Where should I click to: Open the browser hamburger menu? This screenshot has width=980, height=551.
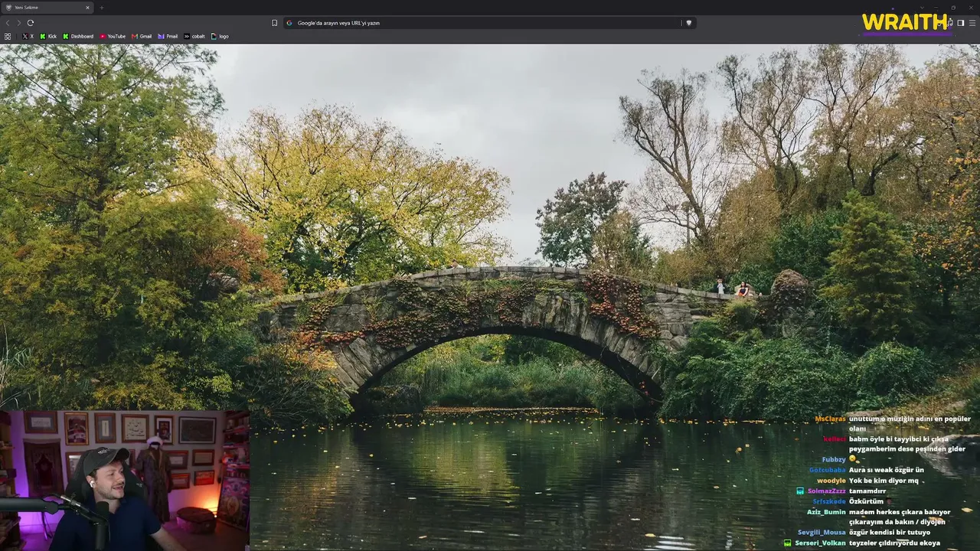click(972, 23)
